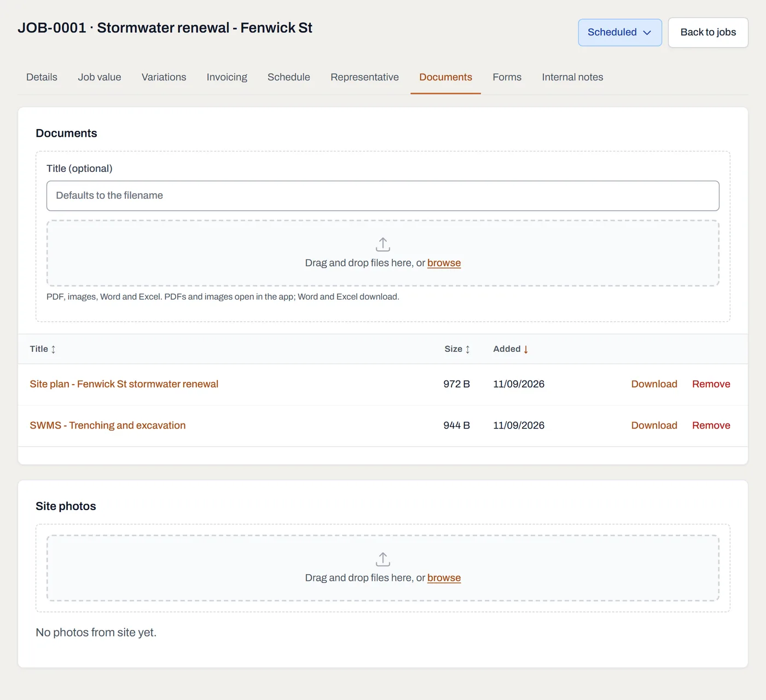Screen dimensions: 766x700
Task: Click browse link in the Documents upload area
Action: 444,263
